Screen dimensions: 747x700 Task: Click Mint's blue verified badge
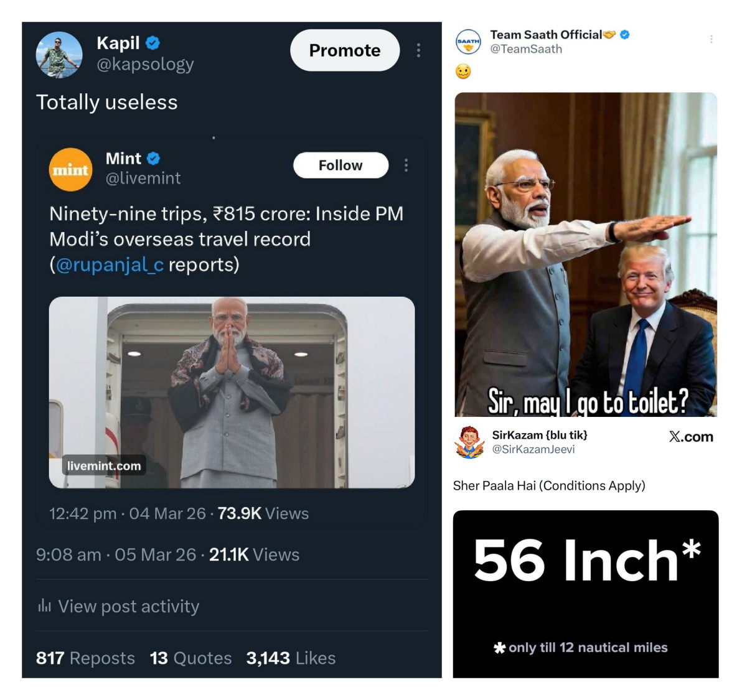pos(153,159)
